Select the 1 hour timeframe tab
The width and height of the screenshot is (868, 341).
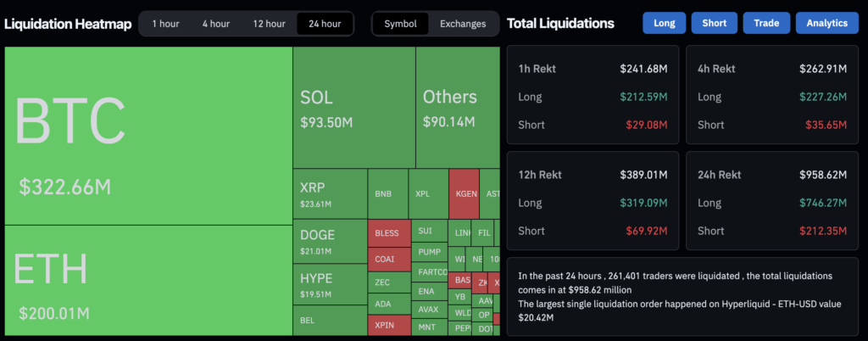pos(165,24)
